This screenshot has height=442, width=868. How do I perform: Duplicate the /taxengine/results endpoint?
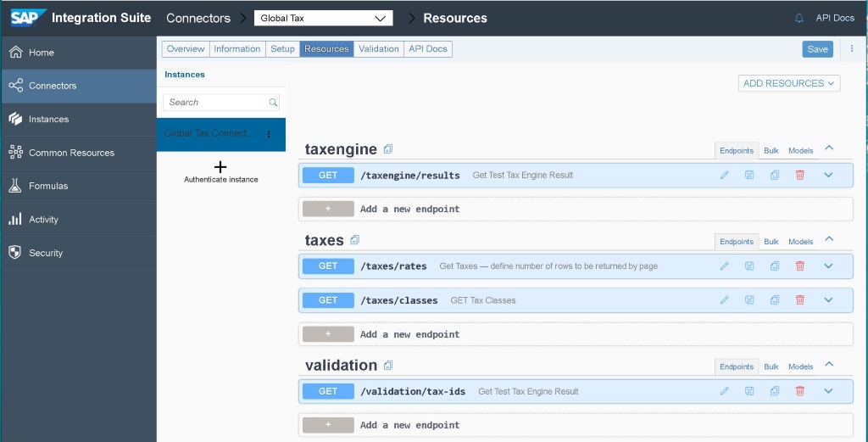pyautogui.click(x=775, y=175)
